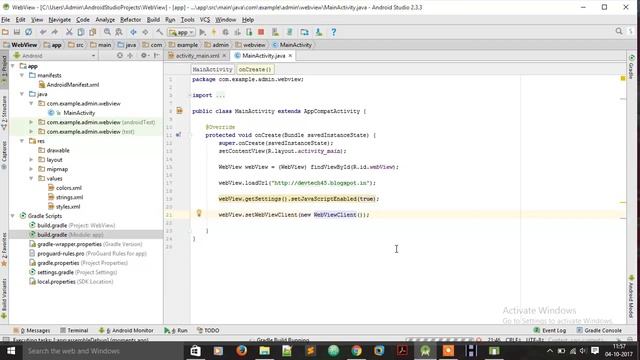Open the Gradle Console panel
Viewport: 640px width, 360px height.
tap(599, 330)
